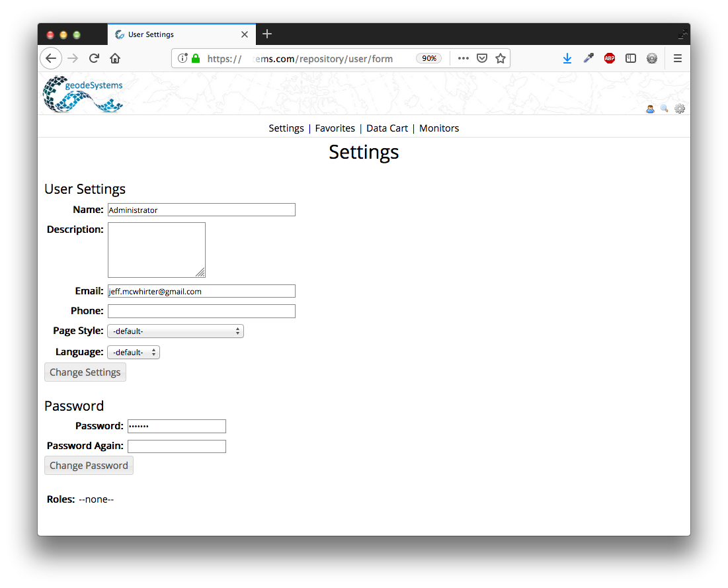The height and width of the screenshot is (588, 728).
Task: Click the Description textarea resize handle
Action: (x=200, y=273)
